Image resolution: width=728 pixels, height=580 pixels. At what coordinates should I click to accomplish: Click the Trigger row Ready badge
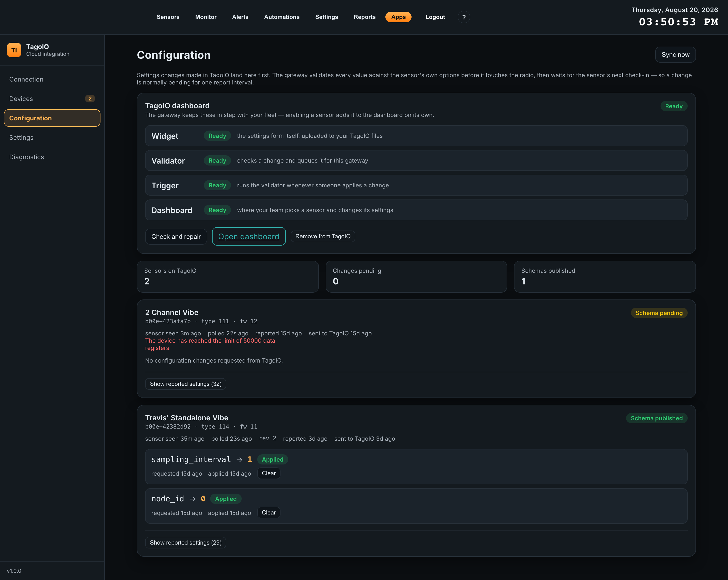[x=217, y=185]
